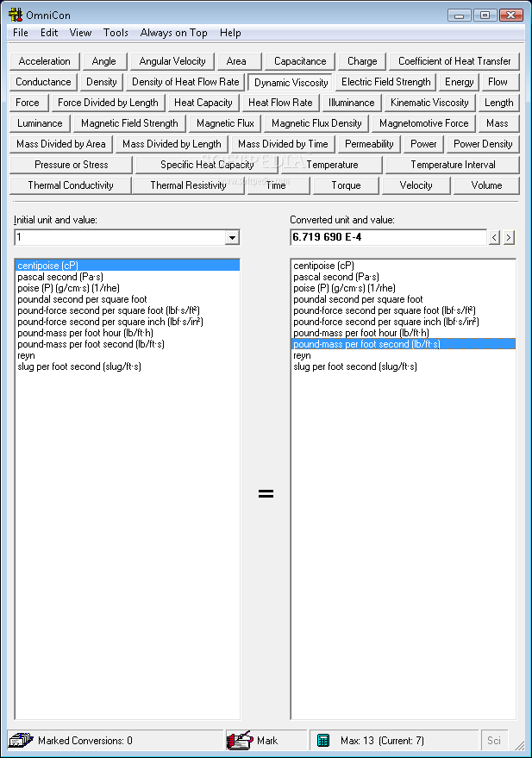Image resolution: width=532 pixels, height=758 pixels.
Task: Pick the Mass category
Action: [x=498, y=124]
